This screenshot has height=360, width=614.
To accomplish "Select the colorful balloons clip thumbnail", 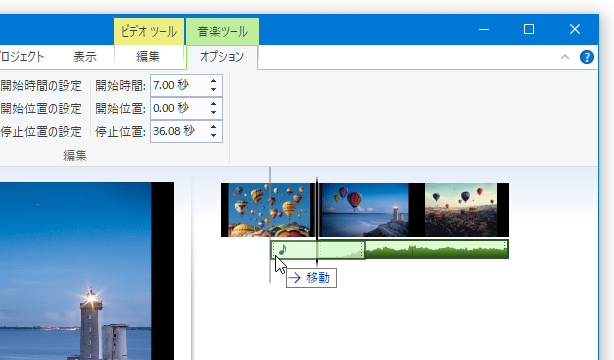I will point(269,210).
